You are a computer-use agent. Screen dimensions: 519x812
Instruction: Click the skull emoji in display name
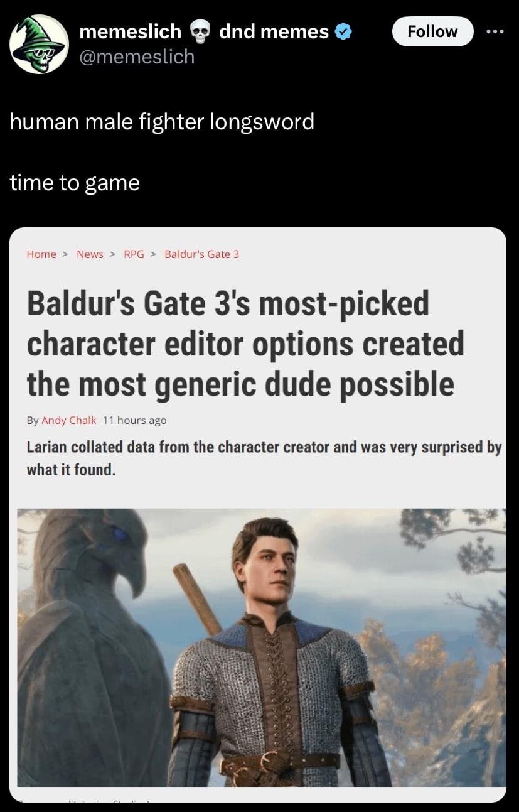click(x=200, y=32)
